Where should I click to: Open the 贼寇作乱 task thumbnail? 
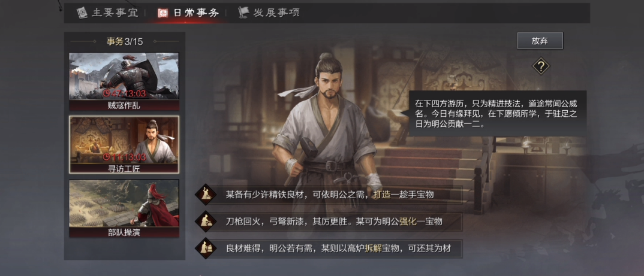[x=124, y=81]
